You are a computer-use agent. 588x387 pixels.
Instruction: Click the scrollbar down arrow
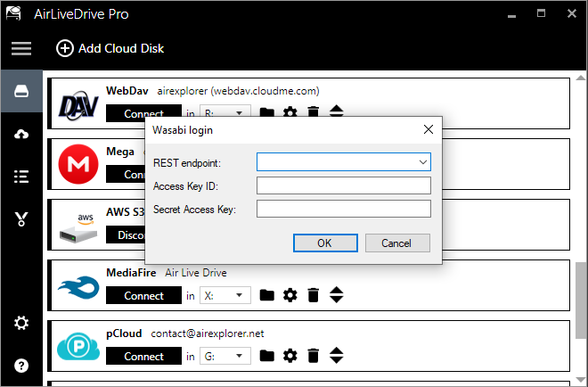pos(581,380)
